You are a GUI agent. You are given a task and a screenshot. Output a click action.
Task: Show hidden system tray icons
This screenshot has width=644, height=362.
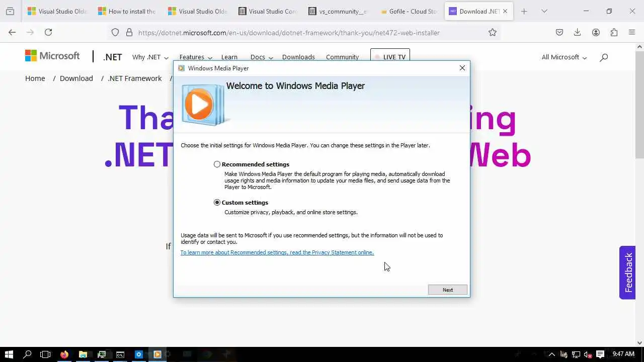(x=551, y=354)
